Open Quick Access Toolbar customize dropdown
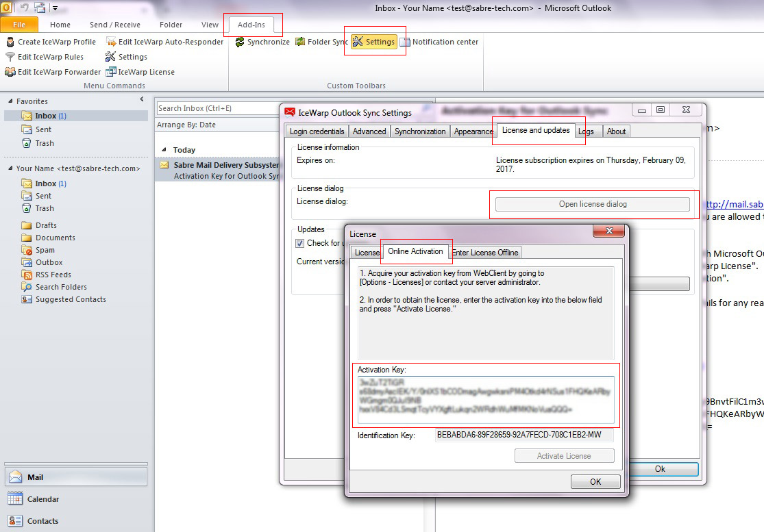The image size is (764, 532). [55, 8]
